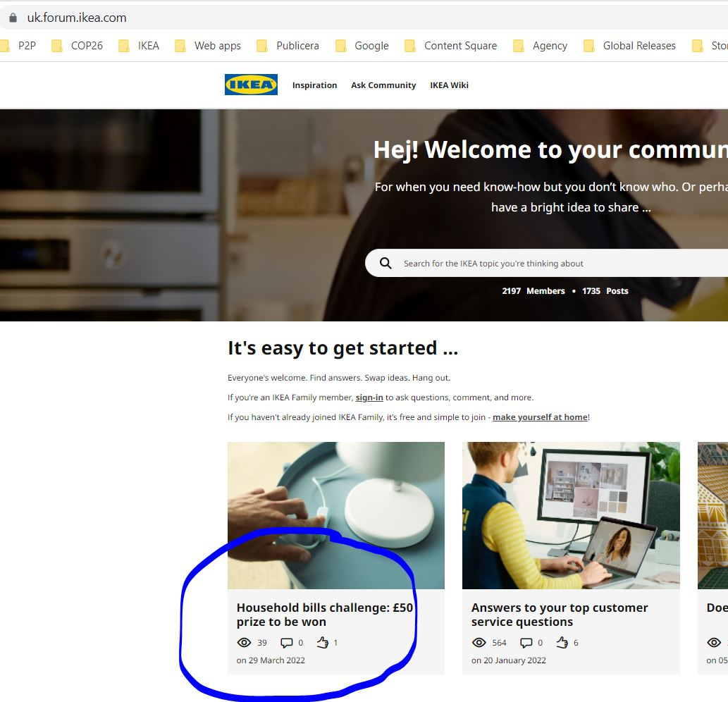Open the Web apps bookmarks folder
728x702 pixels.
pyautogui.click(x=207, y=46)
